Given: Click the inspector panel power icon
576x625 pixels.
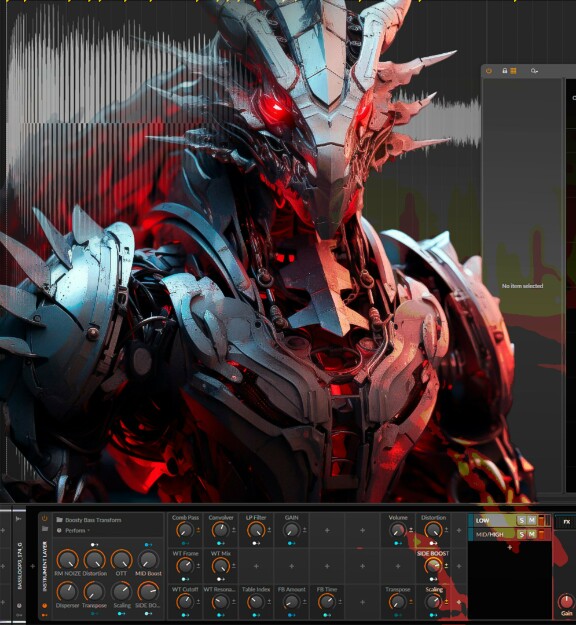Looking at the screenshot, I should click(489, 71).
